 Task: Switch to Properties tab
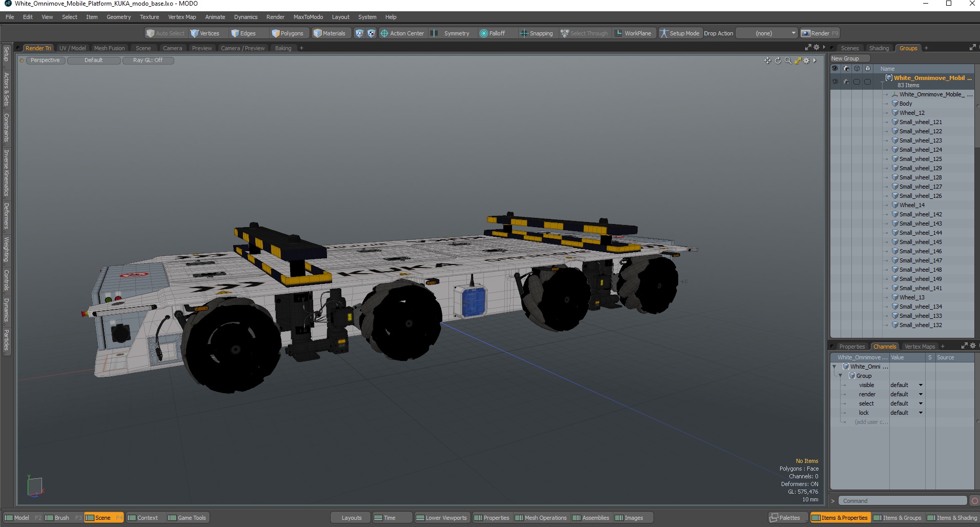pyautogui.click(x=852, y=347)
